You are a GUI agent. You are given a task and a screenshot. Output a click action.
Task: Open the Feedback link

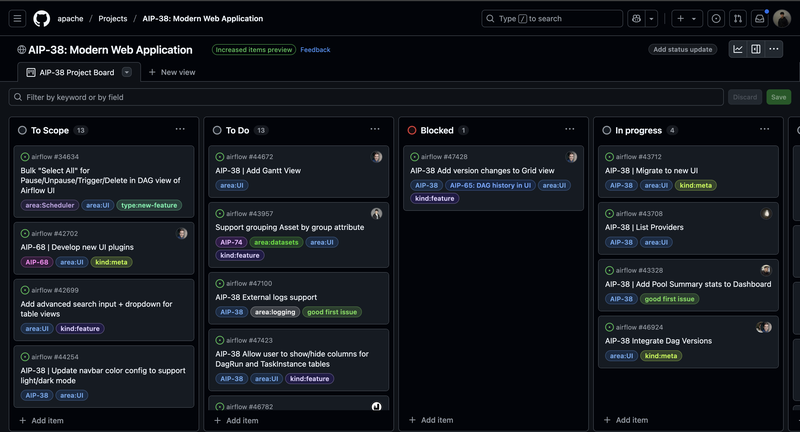coord(315,49)
